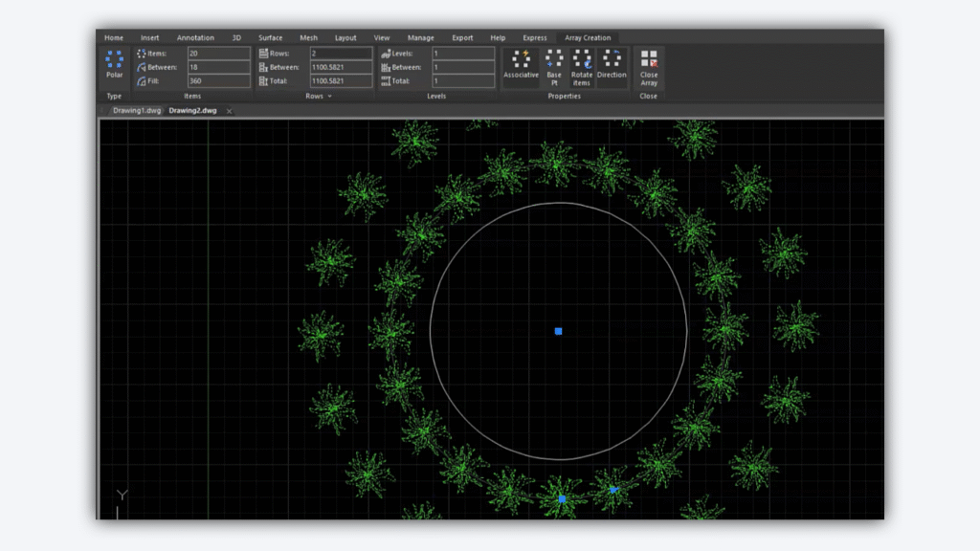Open the Express ribbon tab
This screenshot has height=551, width=980.
coord(535,38)
